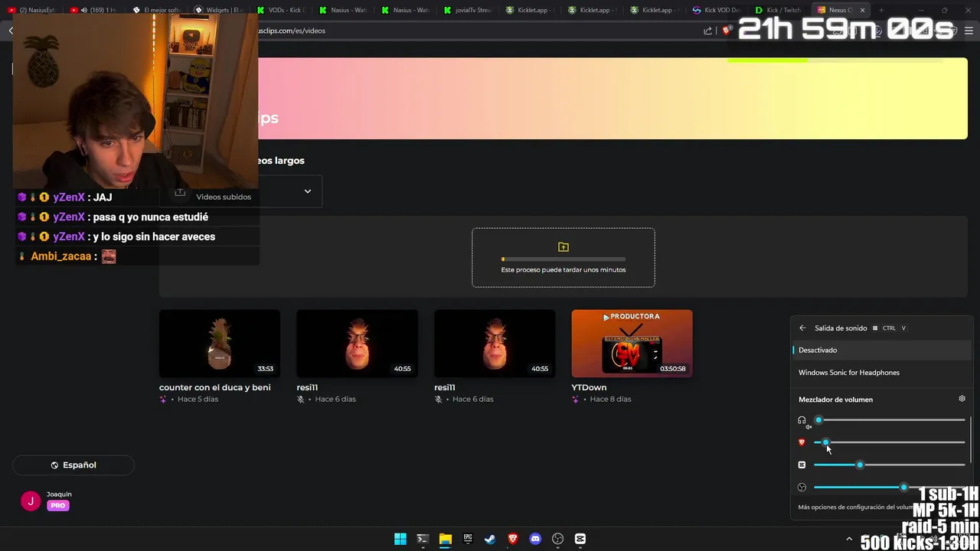The image size is (980, 551).
Task: Open volume mixer settings gear
Action: [x=962, y=399]
